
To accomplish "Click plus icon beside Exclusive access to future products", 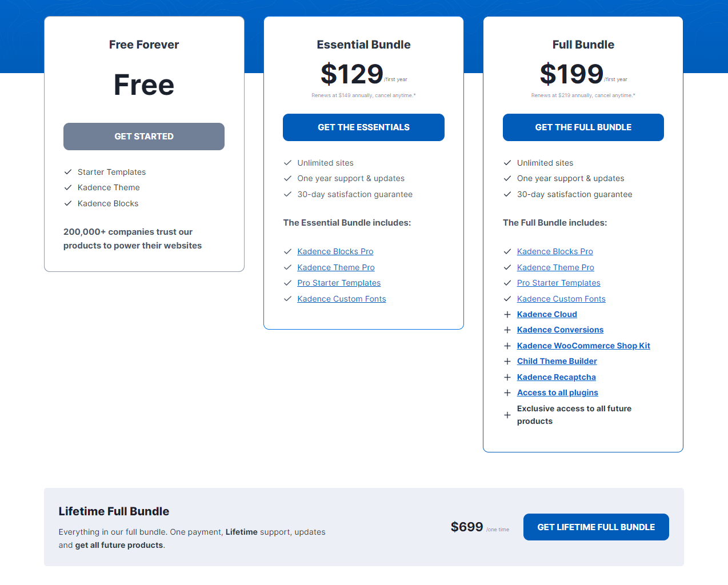I will (507, 415).
